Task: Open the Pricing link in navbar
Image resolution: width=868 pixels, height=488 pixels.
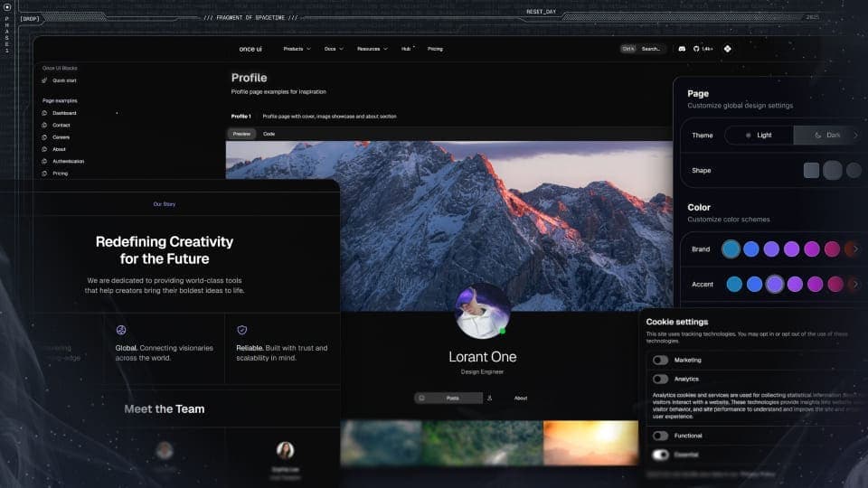Action: coord(435,49)
